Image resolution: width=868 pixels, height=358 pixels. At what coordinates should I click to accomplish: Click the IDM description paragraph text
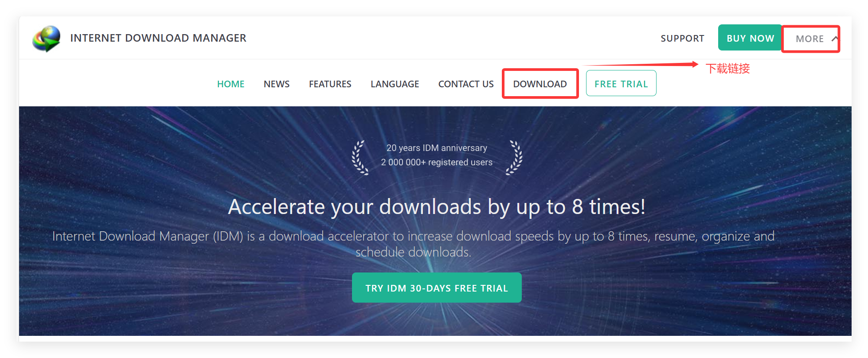pyautogui.click(x=414, y=244)
